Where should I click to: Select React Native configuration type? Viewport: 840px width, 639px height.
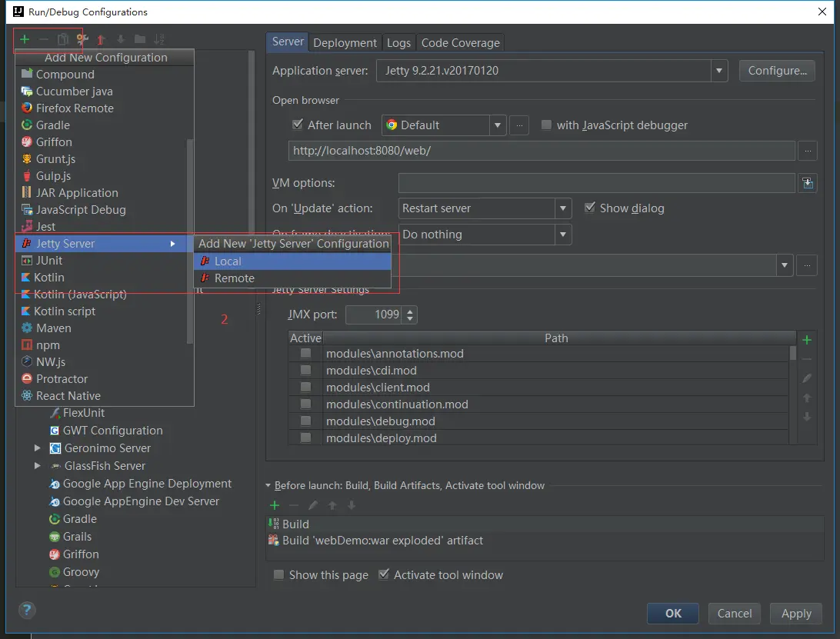[x=105, y=396]
